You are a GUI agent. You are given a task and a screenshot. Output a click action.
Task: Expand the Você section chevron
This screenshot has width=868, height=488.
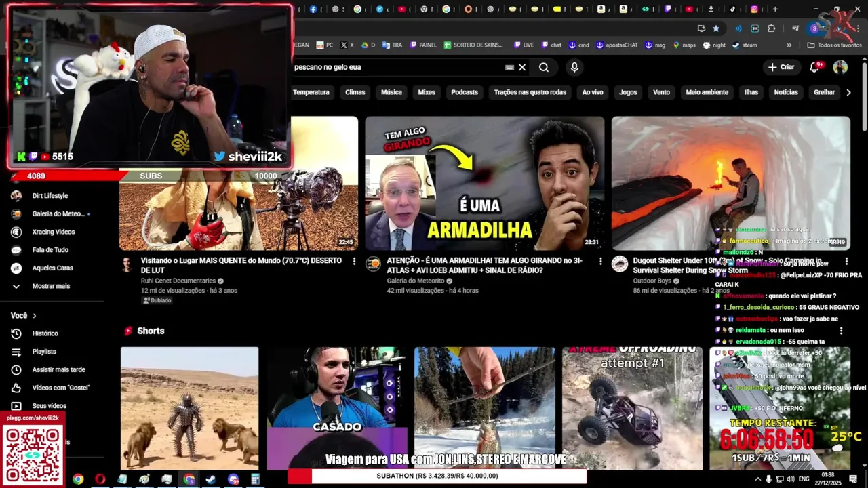pyautogui.click(x=35, y=316)
